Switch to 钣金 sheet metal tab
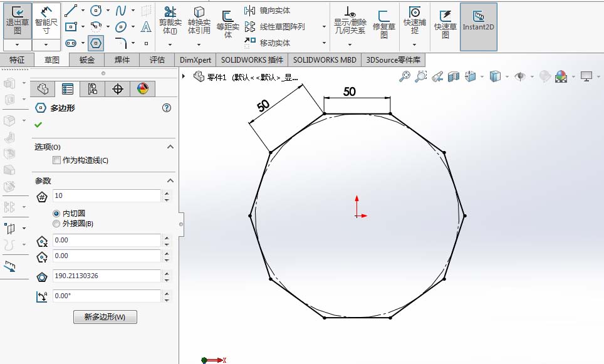The width and height of the screenshot is (604, 364). click(87, 60)
